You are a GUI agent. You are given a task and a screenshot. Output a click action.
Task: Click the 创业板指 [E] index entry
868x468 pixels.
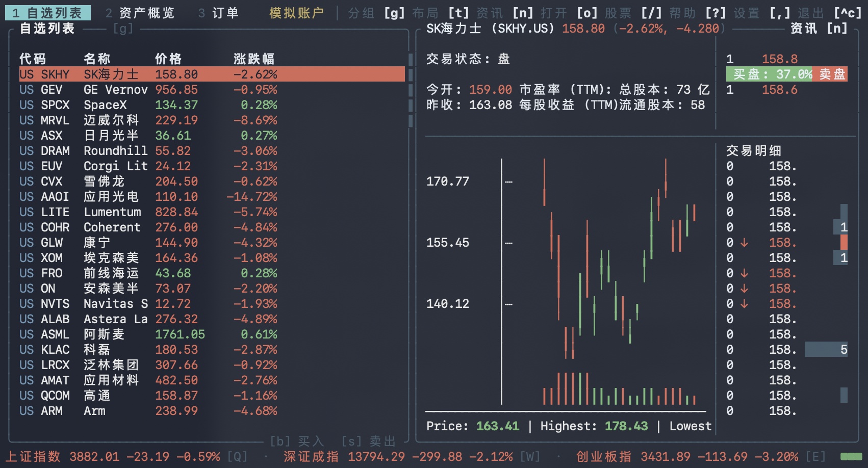pyautogui.click(x=701, y=456)
